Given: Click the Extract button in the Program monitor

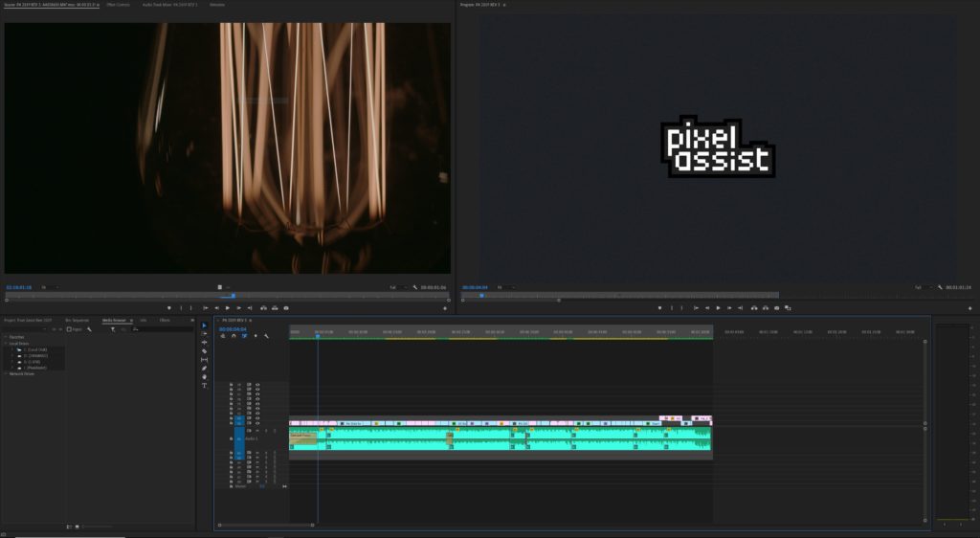Looking at the screenshot, I should (766, 308).
